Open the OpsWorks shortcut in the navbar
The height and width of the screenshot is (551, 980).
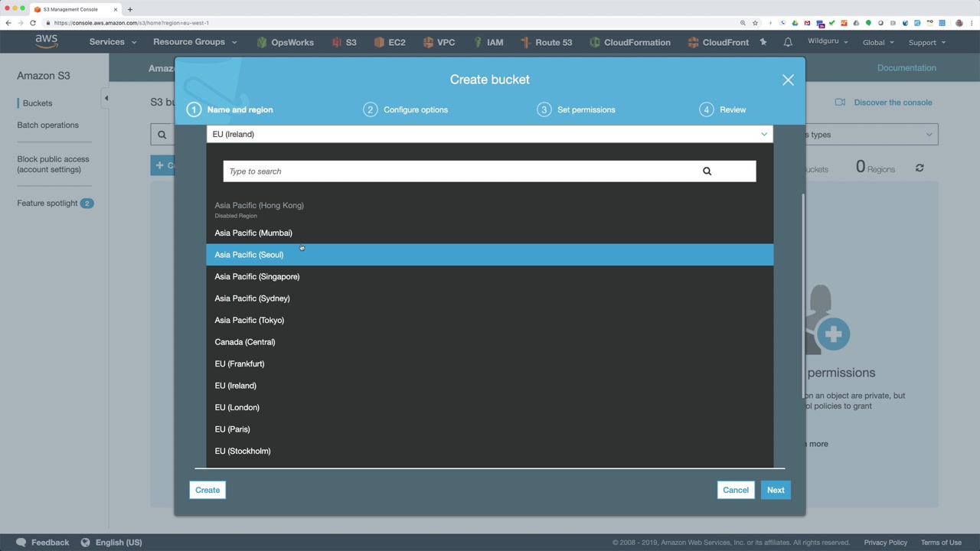[x=285, y=42]
